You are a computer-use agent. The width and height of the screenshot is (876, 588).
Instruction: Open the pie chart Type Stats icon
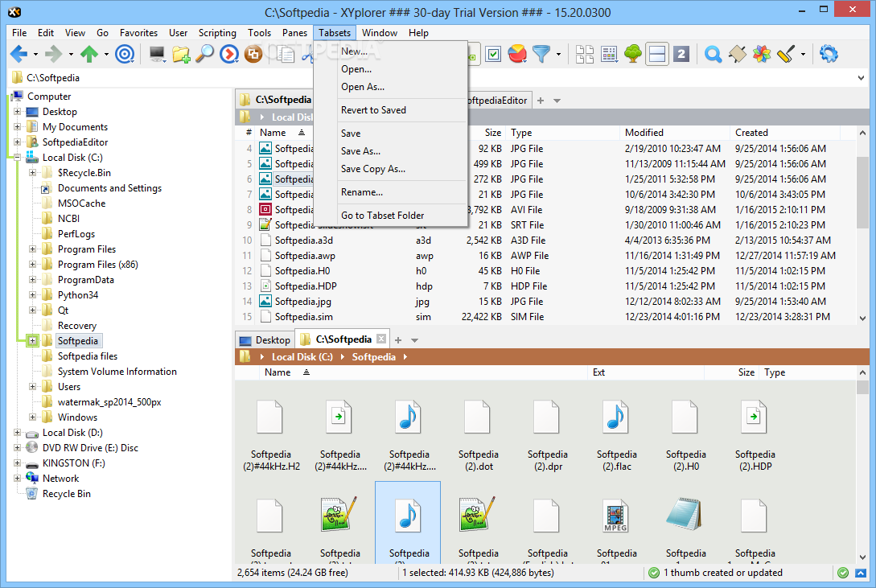tap(517, 54)
